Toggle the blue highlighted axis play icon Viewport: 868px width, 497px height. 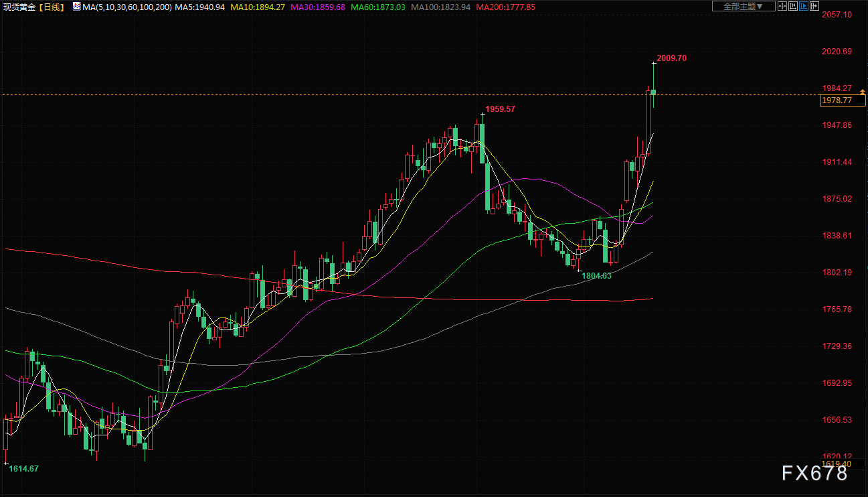[x=804, y=6]
